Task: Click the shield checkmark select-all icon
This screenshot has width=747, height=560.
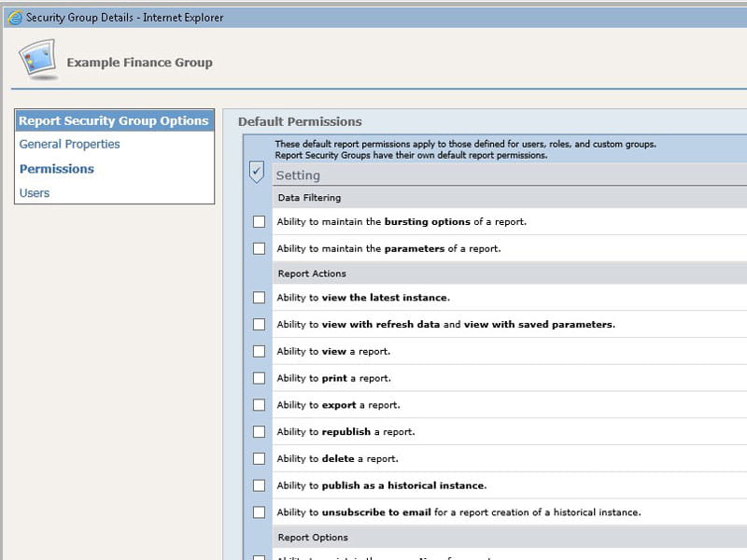Action: 257,172
